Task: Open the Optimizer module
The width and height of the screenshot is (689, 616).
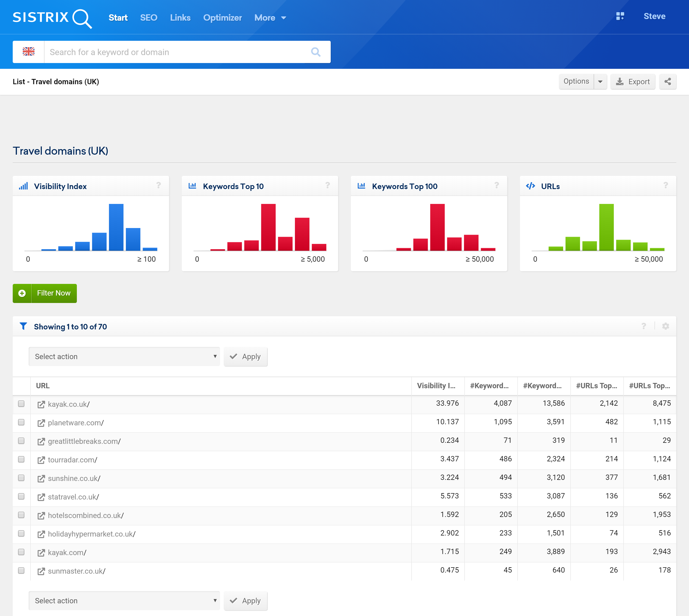Action: click(222, 17)
